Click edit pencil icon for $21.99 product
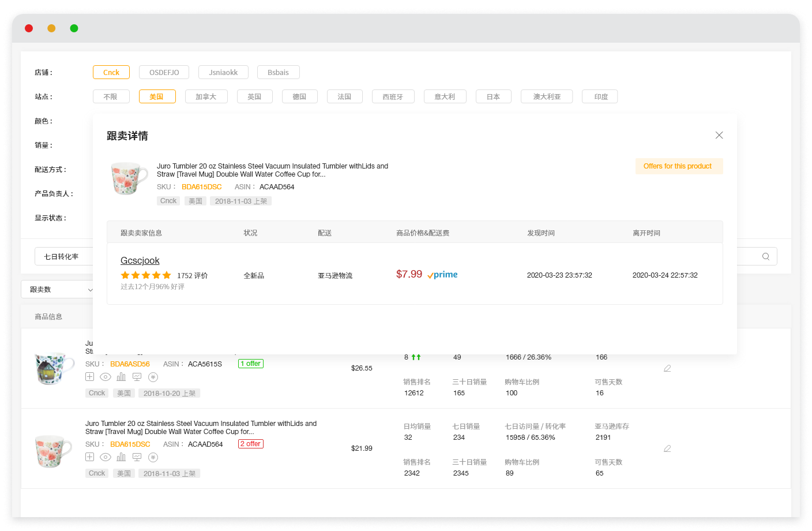The width and height of the screenshot is (812, 531). [x=667, y=448]
